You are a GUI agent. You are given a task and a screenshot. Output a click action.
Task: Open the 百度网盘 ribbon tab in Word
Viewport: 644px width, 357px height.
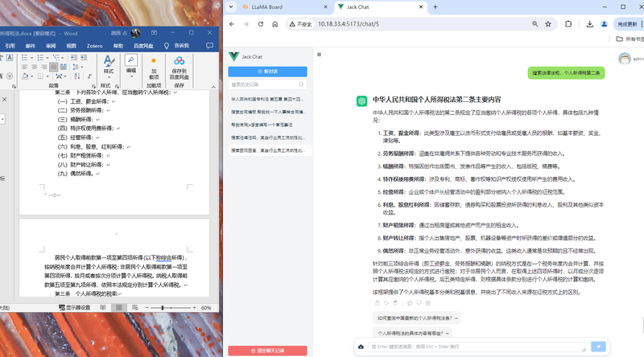pyautogui.click(x=143, y=46)
